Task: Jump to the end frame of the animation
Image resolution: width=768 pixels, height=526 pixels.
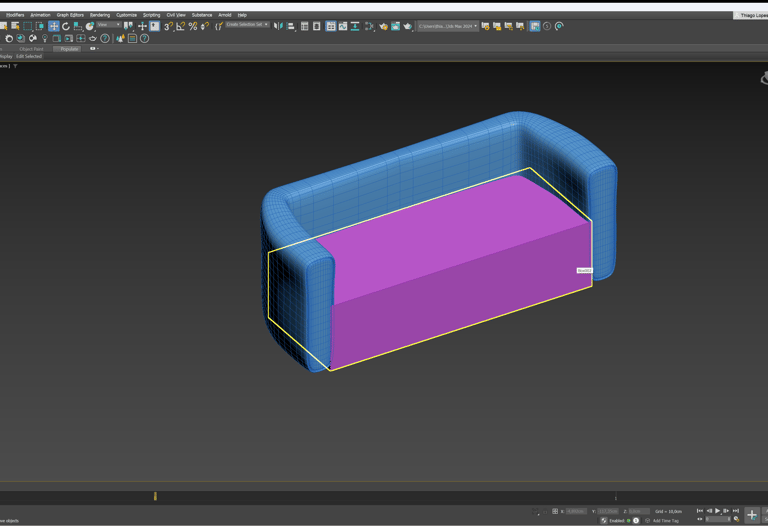Action: coord(736,511)
